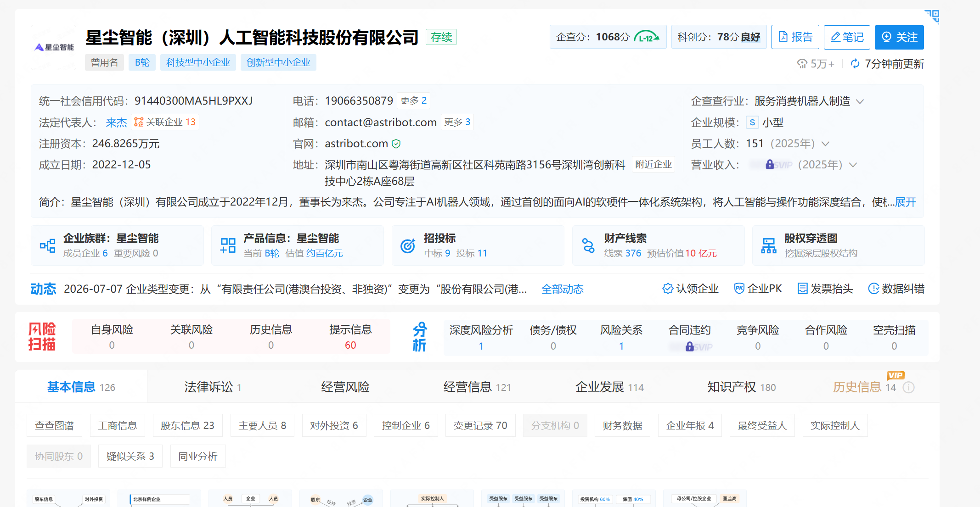Jump to 主要人员 8 section
Viewport: 980px width, 507px height.
point(262,425)
